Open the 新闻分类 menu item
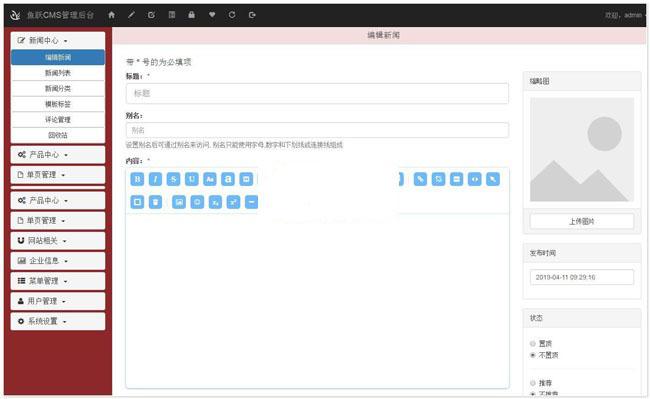 [x=58, y=89]
